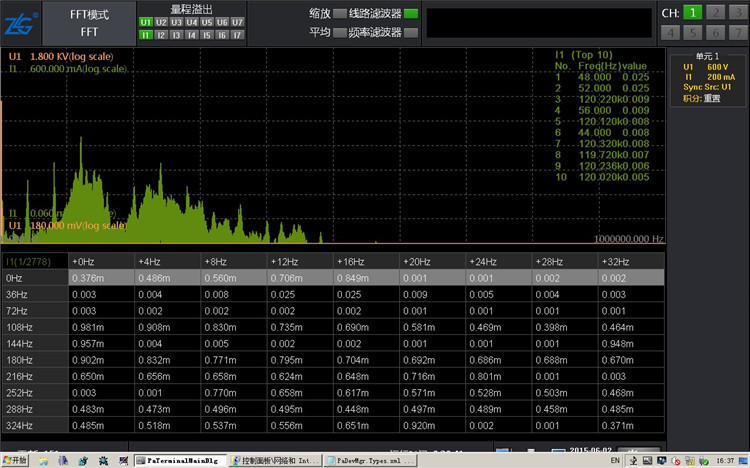Toggle the 线路滤波器 line filter indicator
Viewport: 750px width, 468px height.
[x=410, y=14]
